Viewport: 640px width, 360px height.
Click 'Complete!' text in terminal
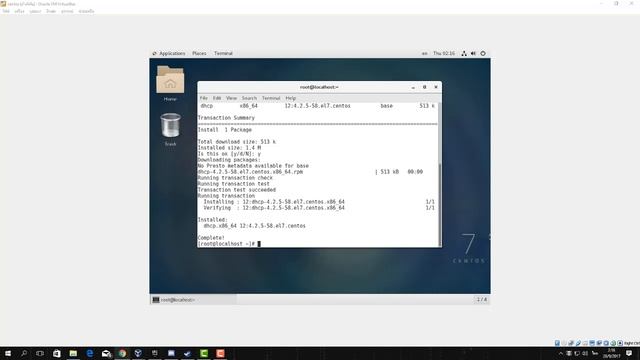click(x=211, y=238)
